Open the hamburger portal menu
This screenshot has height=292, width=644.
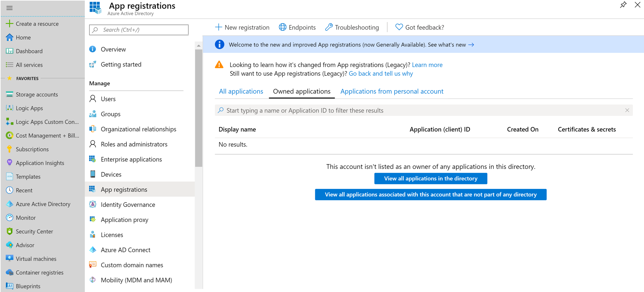click(10, 8)
